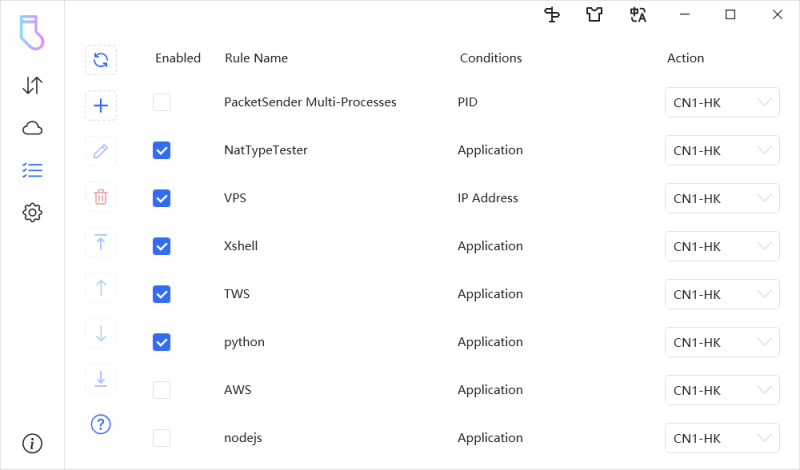Open nodejs rule action dropdown
800x470 pixels.
722,438
